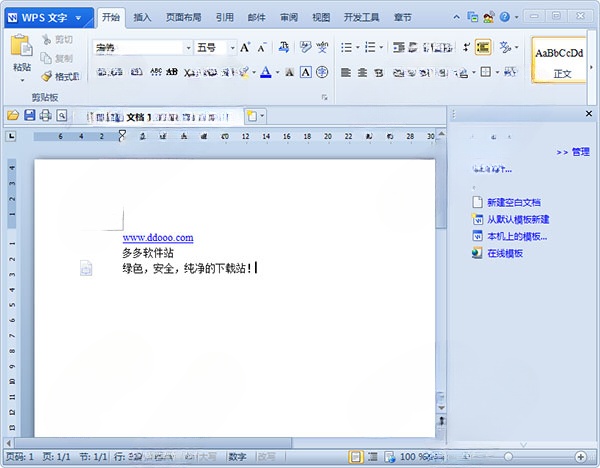This screenshot has height=468, width=600.
Task: Expand the styles gallery arrow
Action: click(591, 67)
